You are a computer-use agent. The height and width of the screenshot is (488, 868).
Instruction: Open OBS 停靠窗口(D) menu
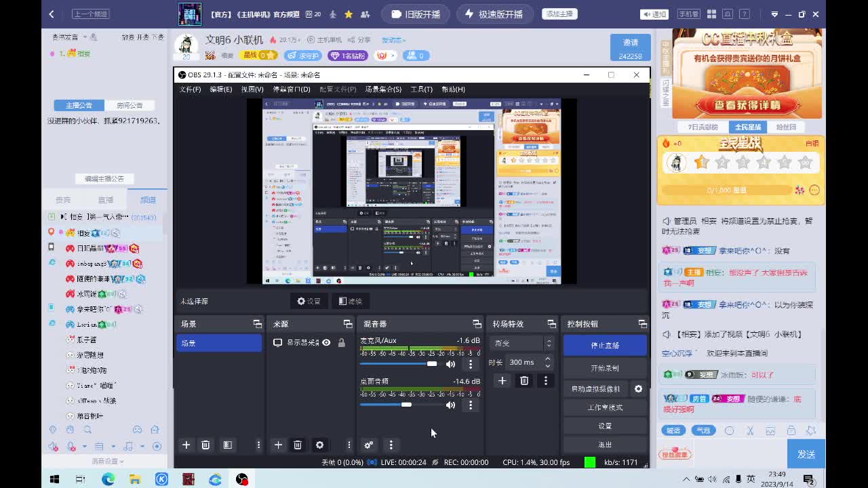[292, 89]
